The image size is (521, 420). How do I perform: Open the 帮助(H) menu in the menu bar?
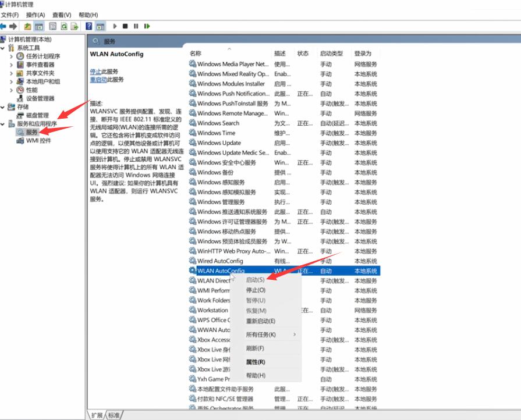[x=88, y=15]
